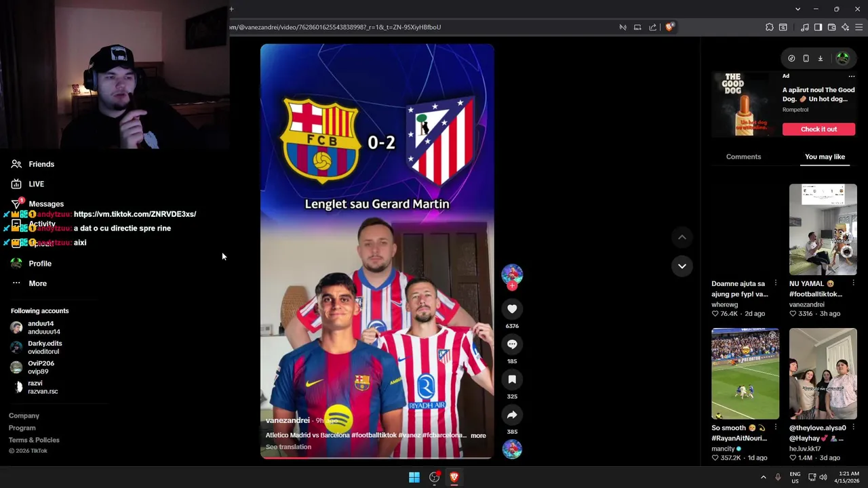
Task: Open the Program footer link
Action: (x=22, y=428)
